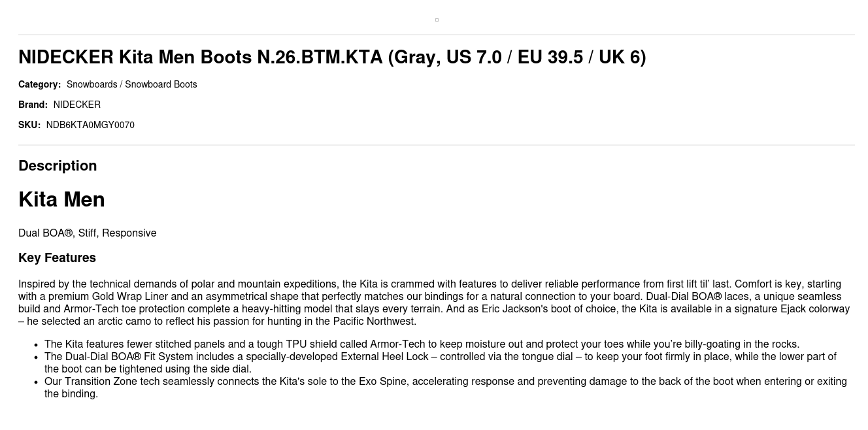Click the Brand label
The image size is (868, 430).
(x=33, y=105)
